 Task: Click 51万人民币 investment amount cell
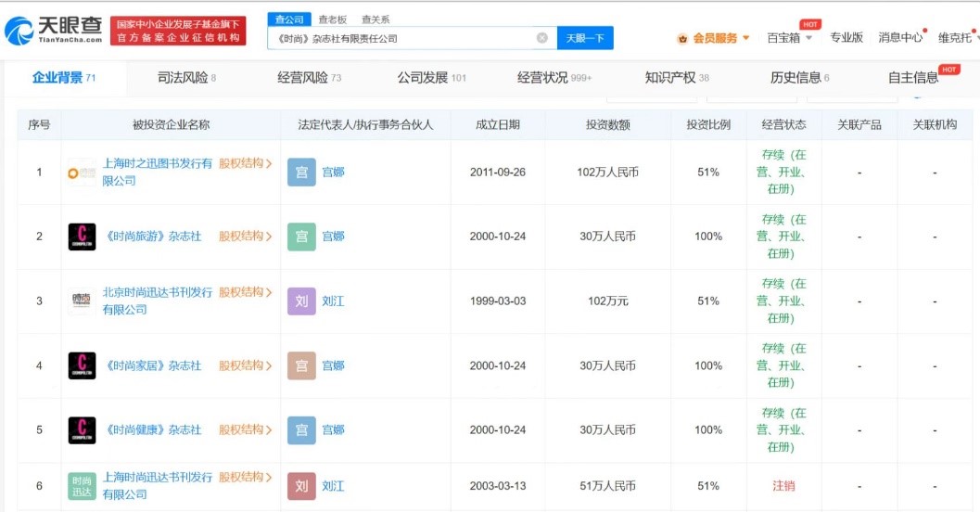click(x=607, y=486)
